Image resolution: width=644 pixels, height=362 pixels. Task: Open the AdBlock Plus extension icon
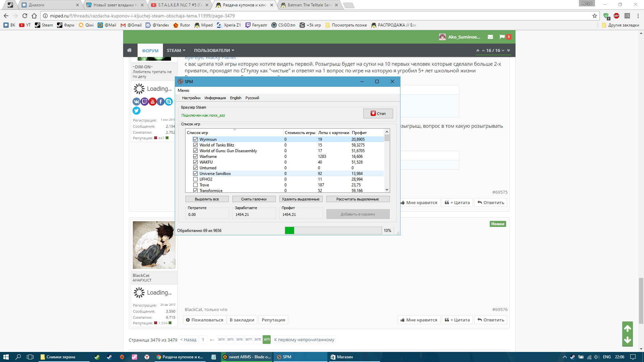[616, 16]
